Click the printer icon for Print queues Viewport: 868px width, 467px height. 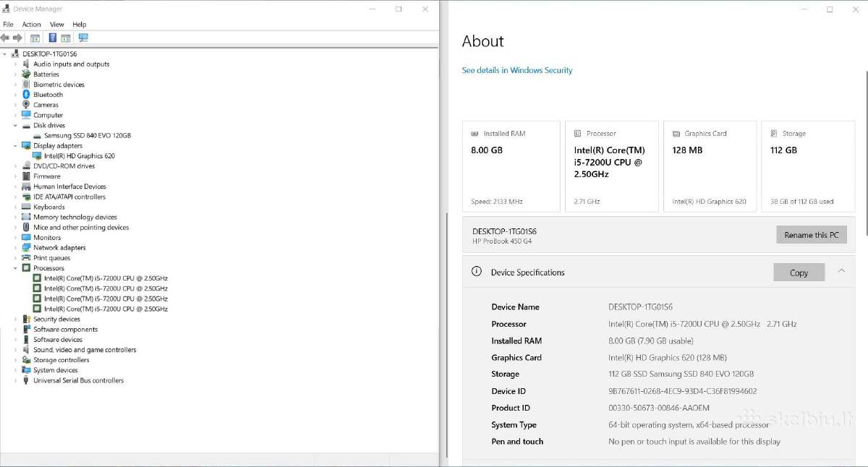pyautogui.click(x=27, y=257)
